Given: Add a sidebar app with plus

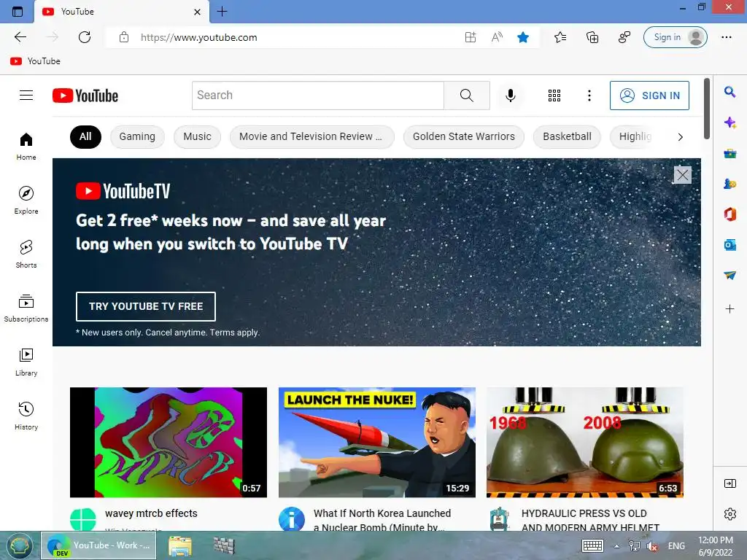Looking at the screenshot, I should pos(729,309).
